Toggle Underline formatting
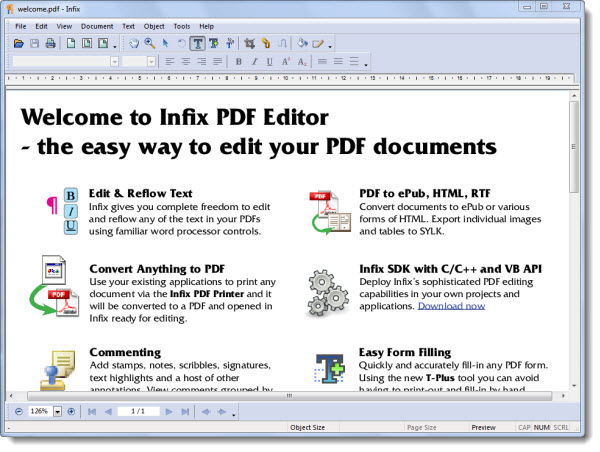The height and width of the screenshot is (452, 600). tap(270, 62)
